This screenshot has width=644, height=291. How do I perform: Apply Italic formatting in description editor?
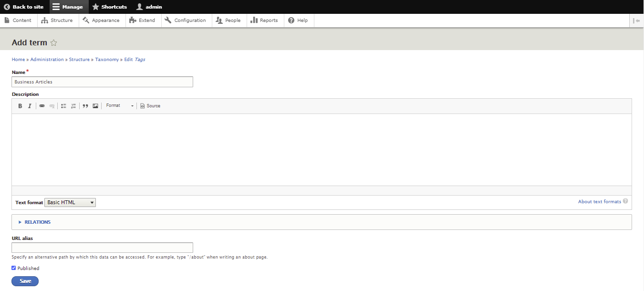tap(30, 106)
